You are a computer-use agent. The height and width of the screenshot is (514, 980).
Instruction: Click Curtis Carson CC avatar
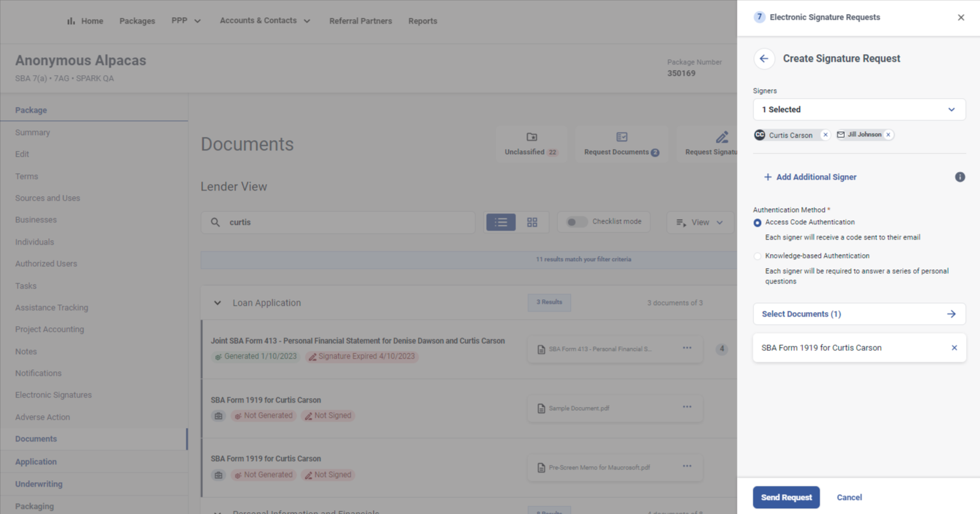(x=760, y=135)
